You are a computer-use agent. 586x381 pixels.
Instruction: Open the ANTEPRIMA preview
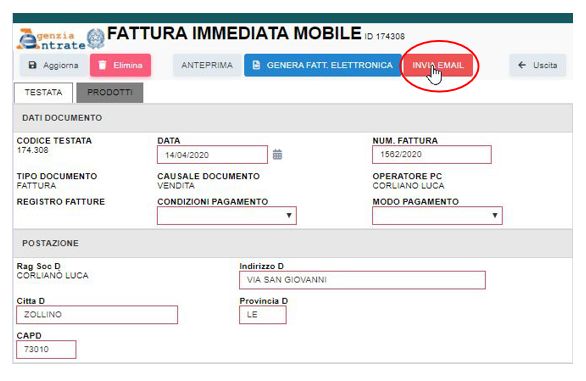click(x=207, y=65)
